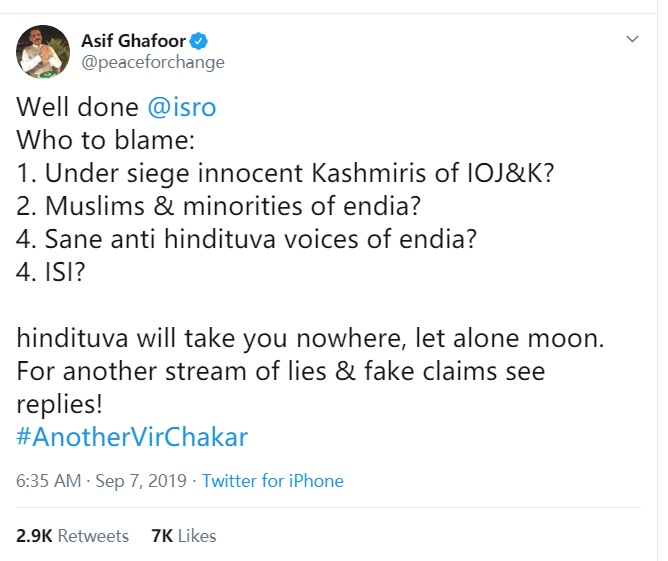Expand the tweet options chevron menu
Image resolution: width=668 pixels, height=561 pixels.
(632, 39)
